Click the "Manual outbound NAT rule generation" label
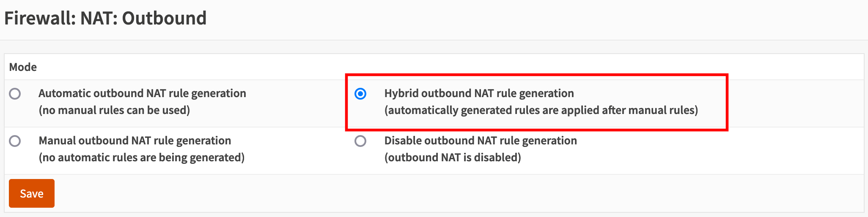Image resolution: width=868 pixels, height=217 pixels. coord(135,141)
